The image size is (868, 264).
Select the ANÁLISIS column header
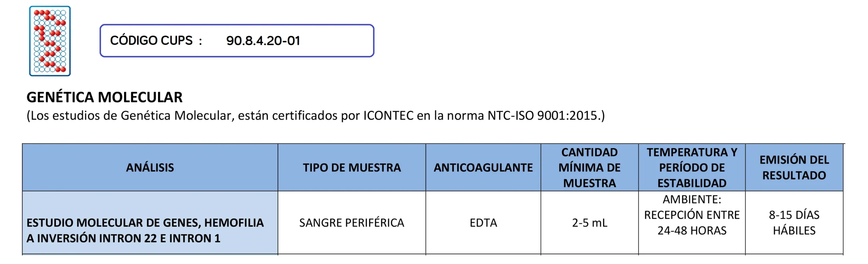(x=150, y=168)
